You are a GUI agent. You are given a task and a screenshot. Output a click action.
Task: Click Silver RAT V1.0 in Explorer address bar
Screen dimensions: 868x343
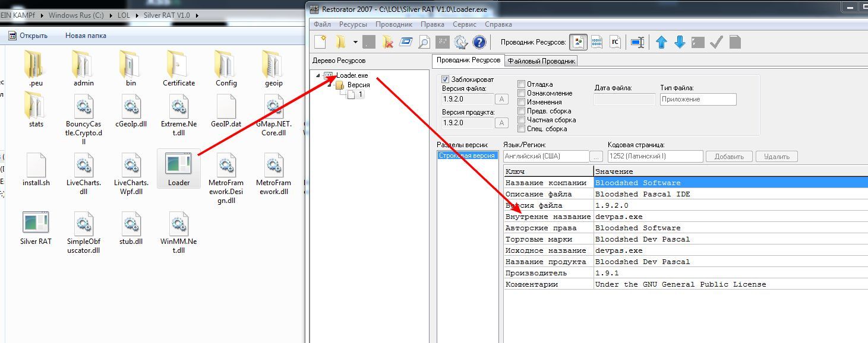(167, 15)
